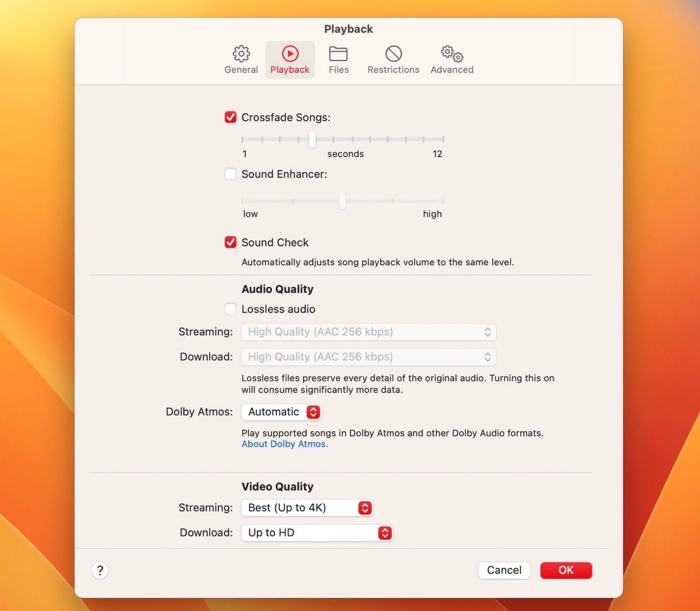Uncheck the Crossfade Songs checkbox

(231, 117)
